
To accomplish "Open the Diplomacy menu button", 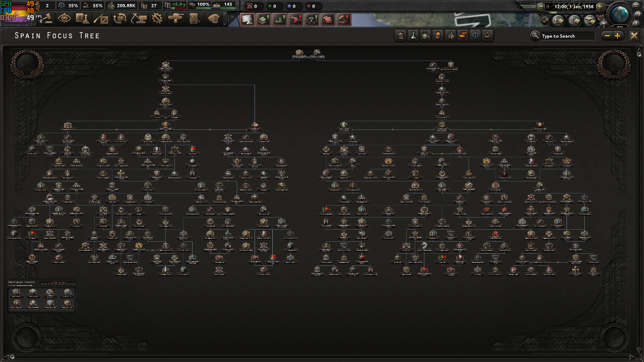I will [101, 19].
